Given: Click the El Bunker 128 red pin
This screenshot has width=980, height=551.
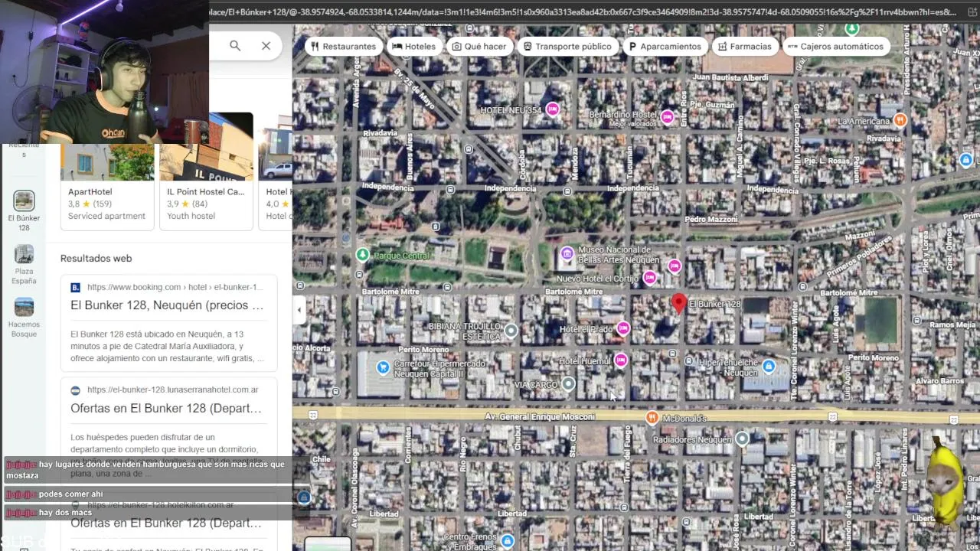Looking at the screenshot, I should tap(678, 304).
